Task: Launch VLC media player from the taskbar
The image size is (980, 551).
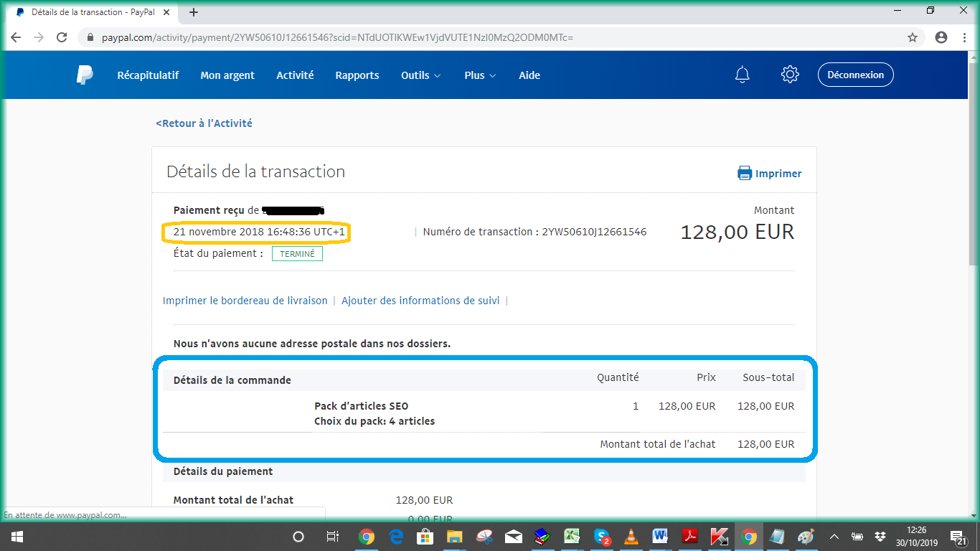Action: pyautogui.click(x=631, y=537)
